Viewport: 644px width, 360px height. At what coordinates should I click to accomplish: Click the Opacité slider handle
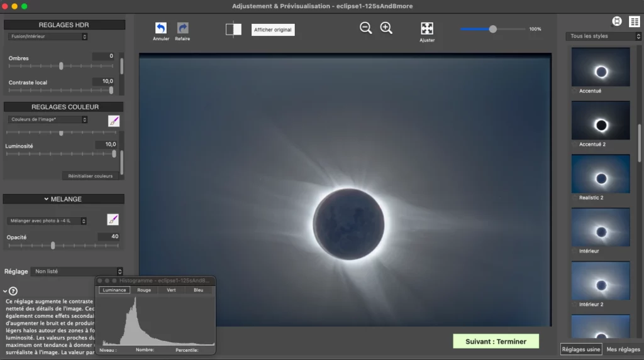pyautogui.click(x=53, y=246)
